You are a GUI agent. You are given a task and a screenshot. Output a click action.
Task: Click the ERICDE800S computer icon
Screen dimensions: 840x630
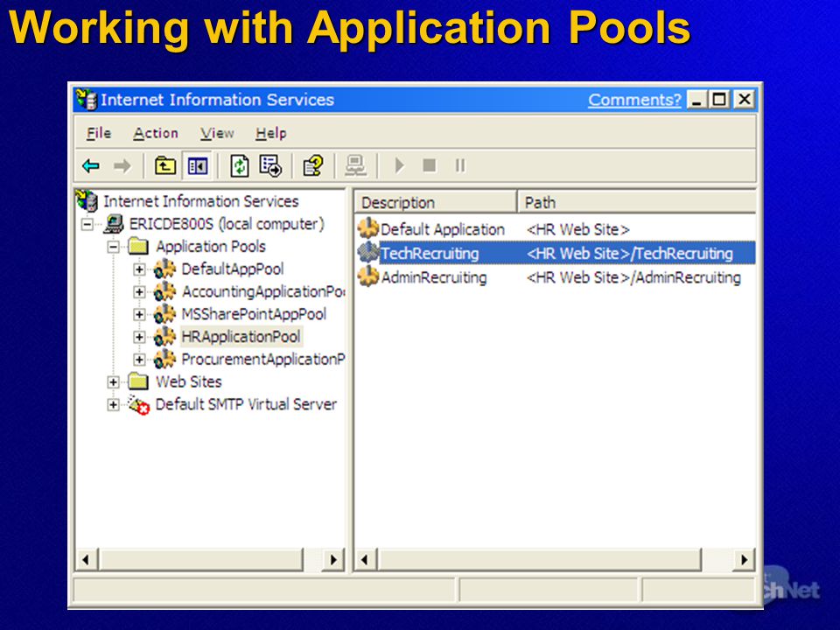click(114, 224)
